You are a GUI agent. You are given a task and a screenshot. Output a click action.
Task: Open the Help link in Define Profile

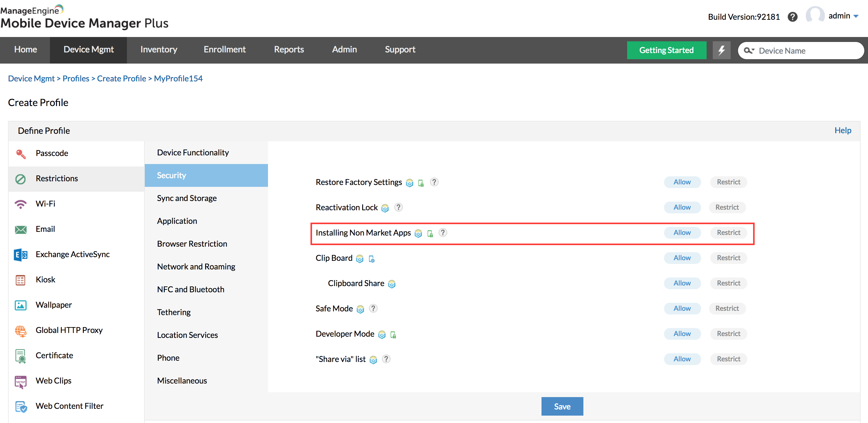click(x=842, y=130)
